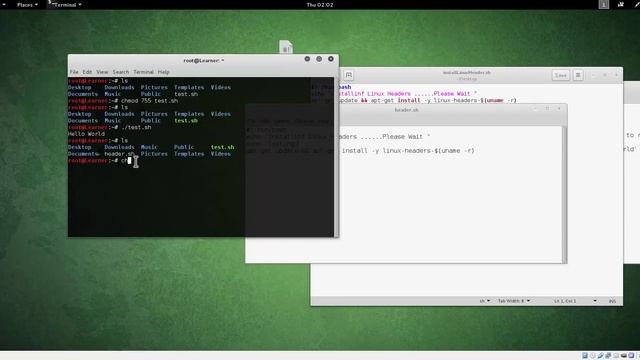
Task: Open the root@Learner title dropdown arrow
Action: [x=223, y=60]
